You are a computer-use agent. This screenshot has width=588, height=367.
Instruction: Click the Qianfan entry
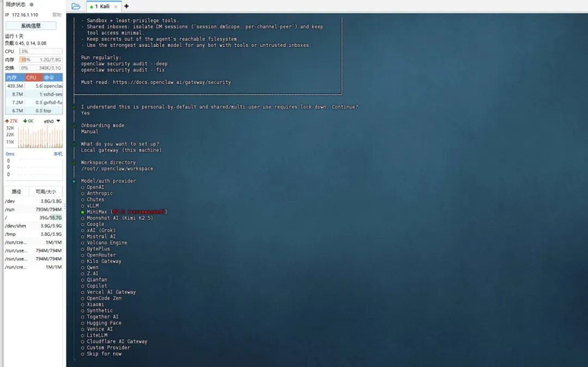94,280
